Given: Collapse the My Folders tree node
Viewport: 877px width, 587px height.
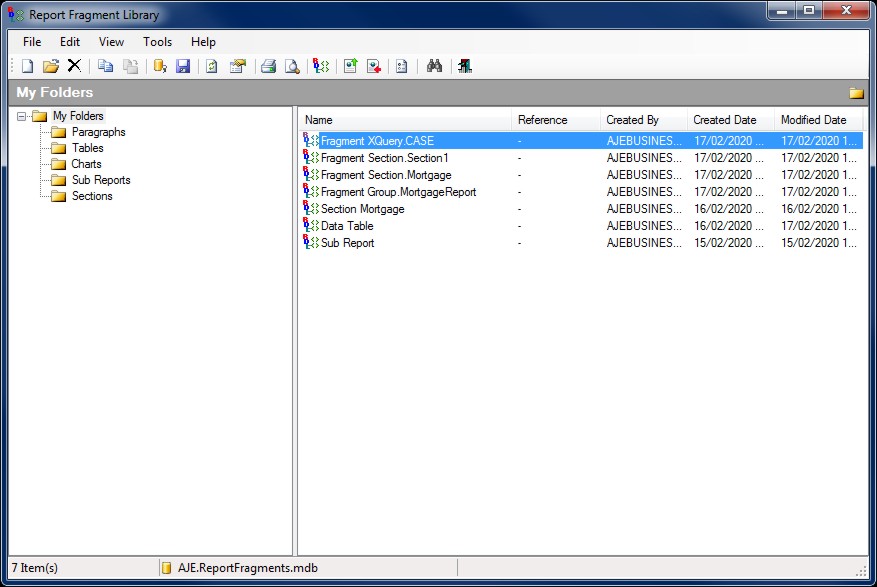Looking at the screenshot, I should pos(23,117).
